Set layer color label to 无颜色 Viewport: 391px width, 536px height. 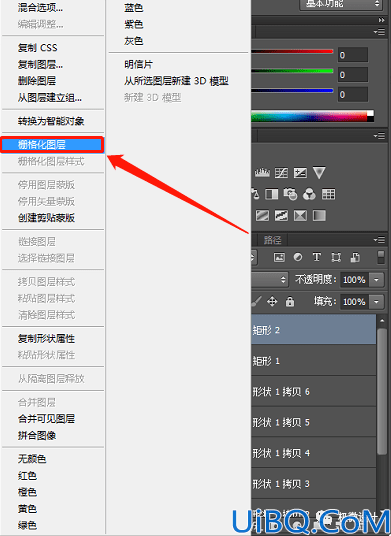32,459
